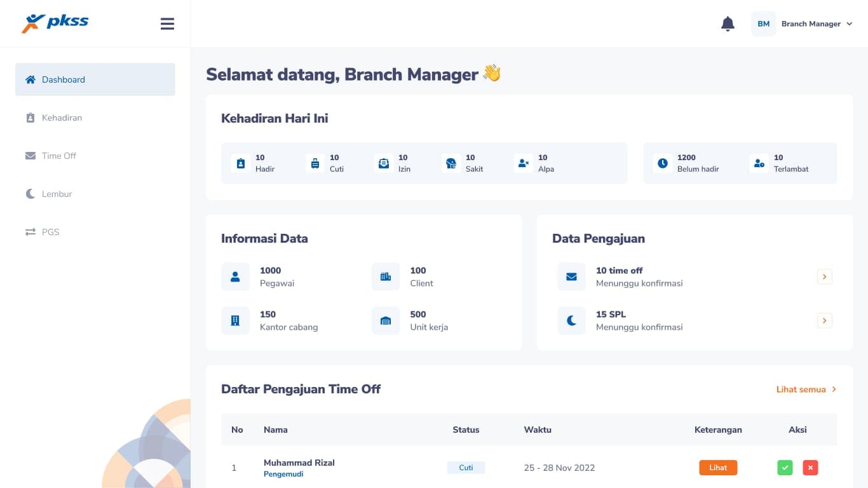Click the Hadir attendance icon
Image resolution: width=868 pixels, height=488 pixels.
pyautogui.click(x=240, y=163)
